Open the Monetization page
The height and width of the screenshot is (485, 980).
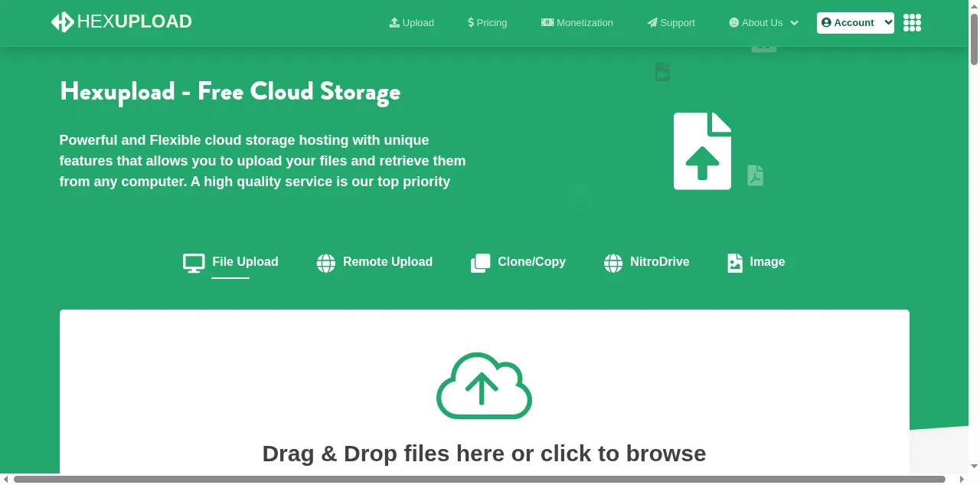(x=585, y=22)
